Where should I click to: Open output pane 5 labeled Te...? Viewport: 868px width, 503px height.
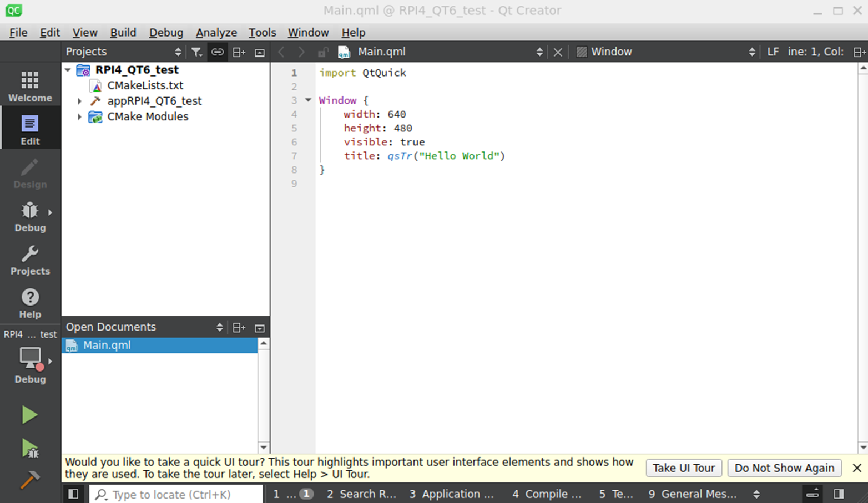click(616, 494)
